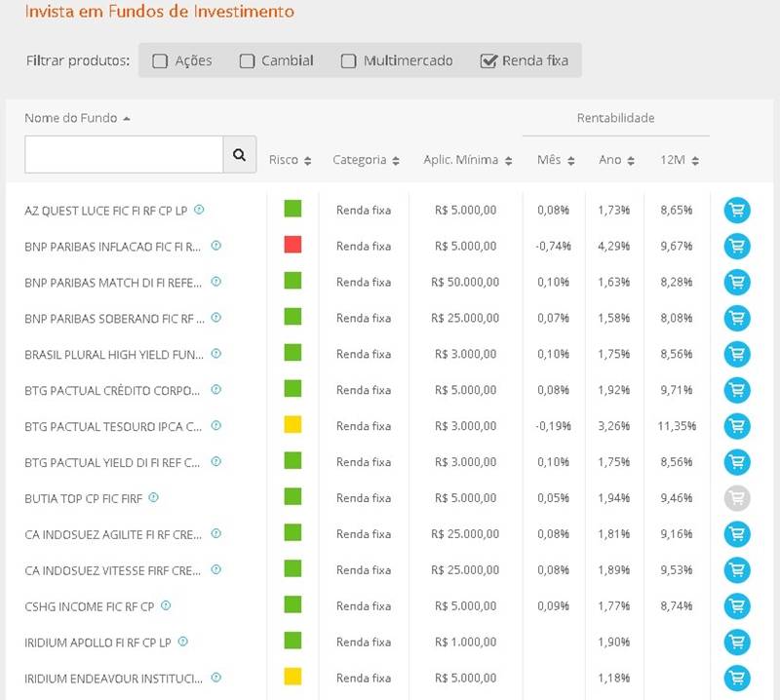Add BNP PARIBAS SOBERANO to cart
This screenshot has height=700, width=780.
(737, 318)
